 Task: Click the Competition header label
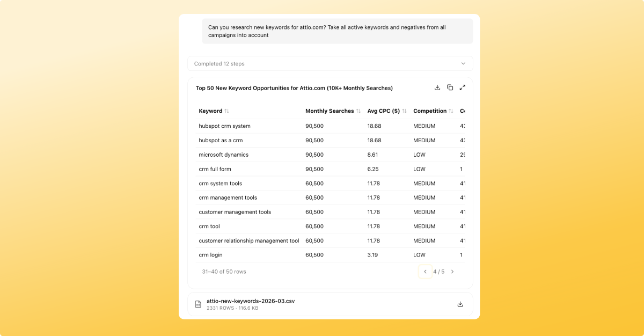[430, 111]
